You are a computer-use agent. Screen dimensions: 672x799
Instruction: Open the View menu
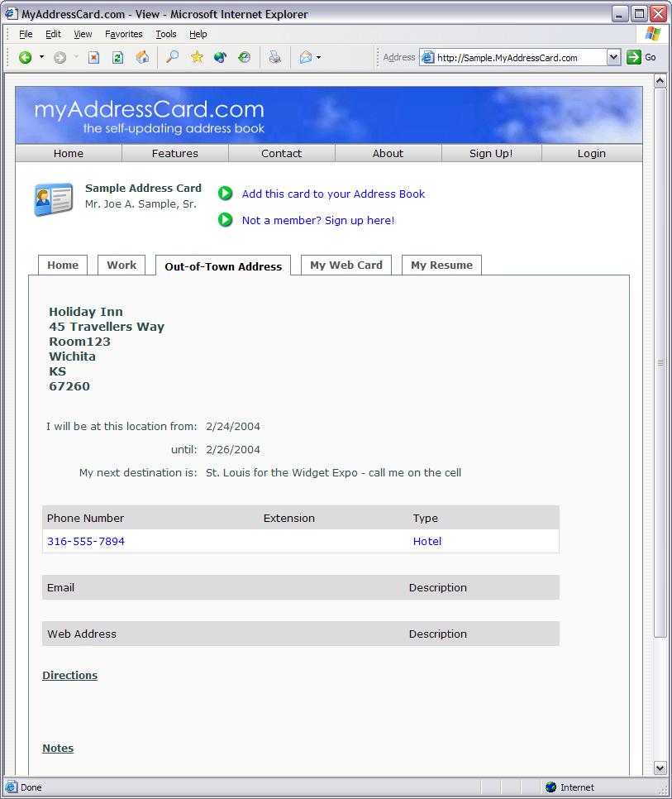[83, 34]
